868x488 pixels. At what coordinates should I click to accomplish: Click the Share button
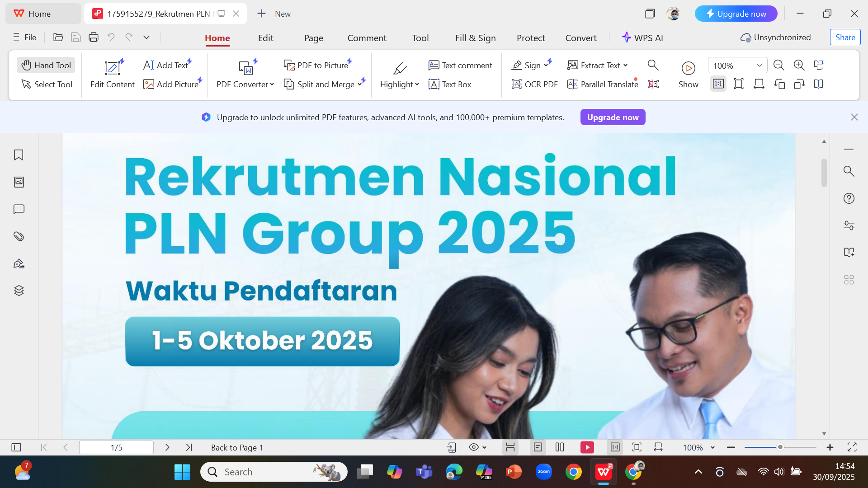845,38
